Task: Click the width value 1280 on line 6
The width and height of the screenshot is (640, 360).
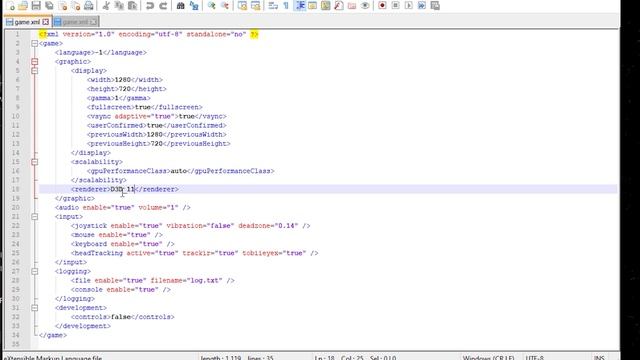Action: coord(122,80)
